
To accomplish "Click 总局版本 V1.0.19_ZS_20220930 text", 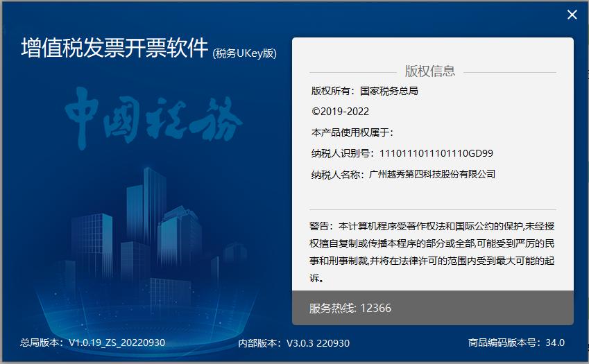I will click(92, 343).
